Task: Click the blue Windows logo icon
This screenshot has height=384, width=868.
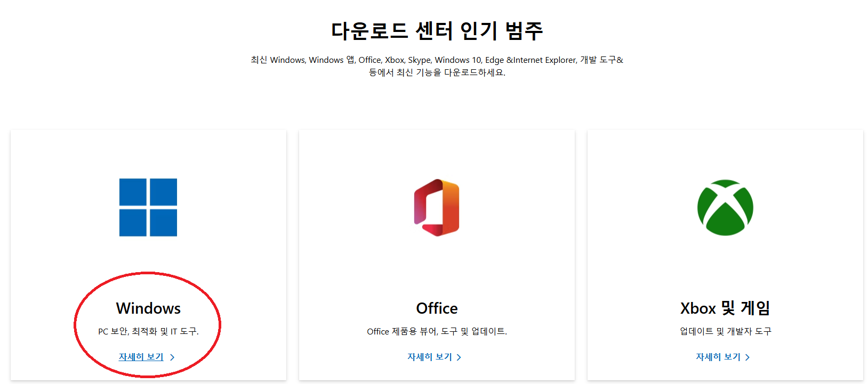Action: (148, 207)
